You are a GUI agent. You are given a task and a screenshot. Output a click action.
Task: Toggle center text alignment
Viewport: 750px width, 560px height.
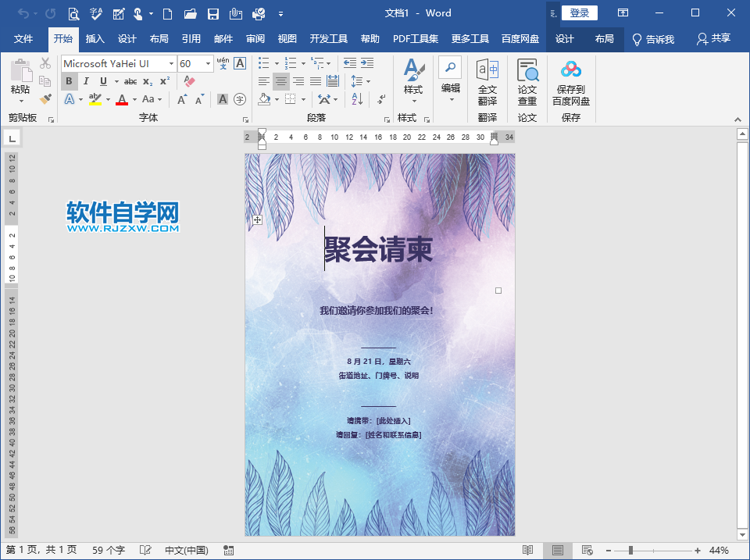280,80
